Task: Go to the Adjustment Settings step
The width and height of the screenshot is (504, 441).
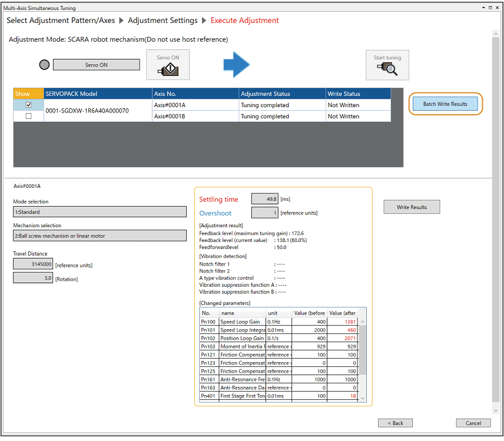Action: pos(163,21)
